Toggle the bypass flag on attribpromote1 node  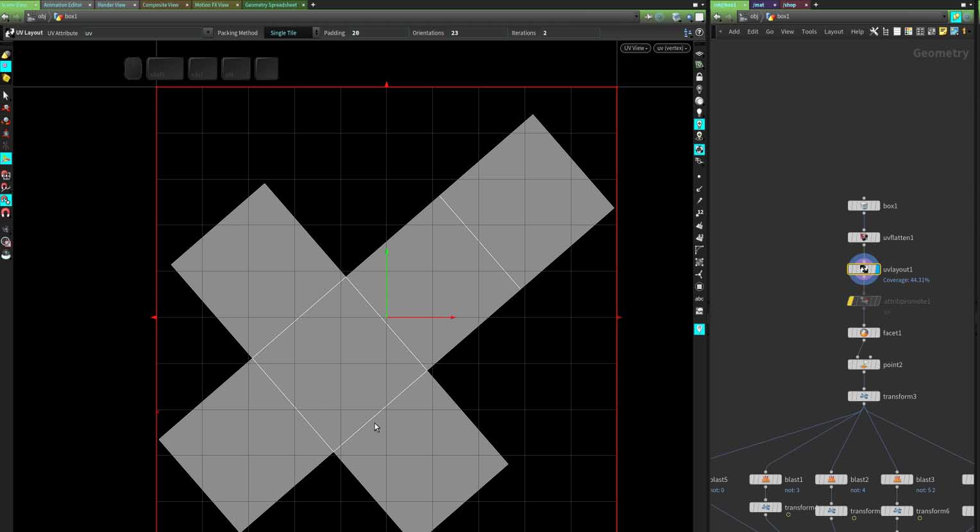(x=851, y=301)
